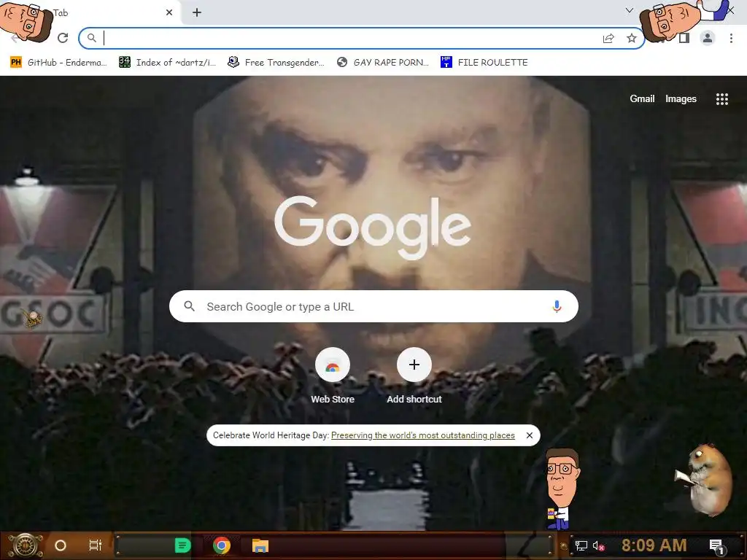
Task: Open the 8:09 AM clock
Action: tap(654, 545)
